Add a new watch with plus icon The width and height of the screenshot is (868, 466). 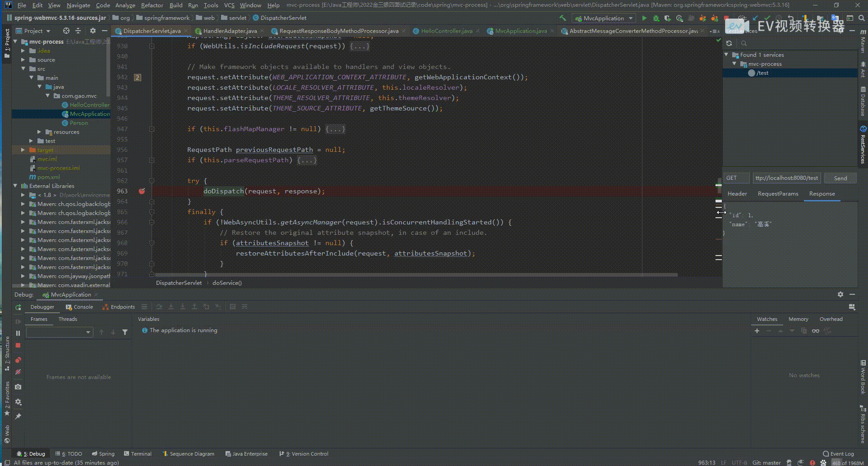click(757, 331)
